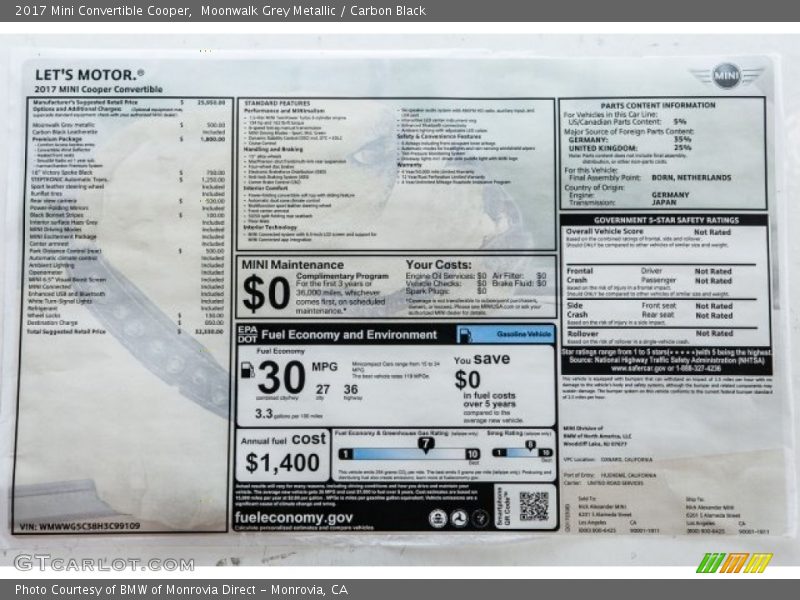Viewport: 800px width, 600px height.
Task: Click the fueleconomy.gov web address
Action: pos(293,517)
